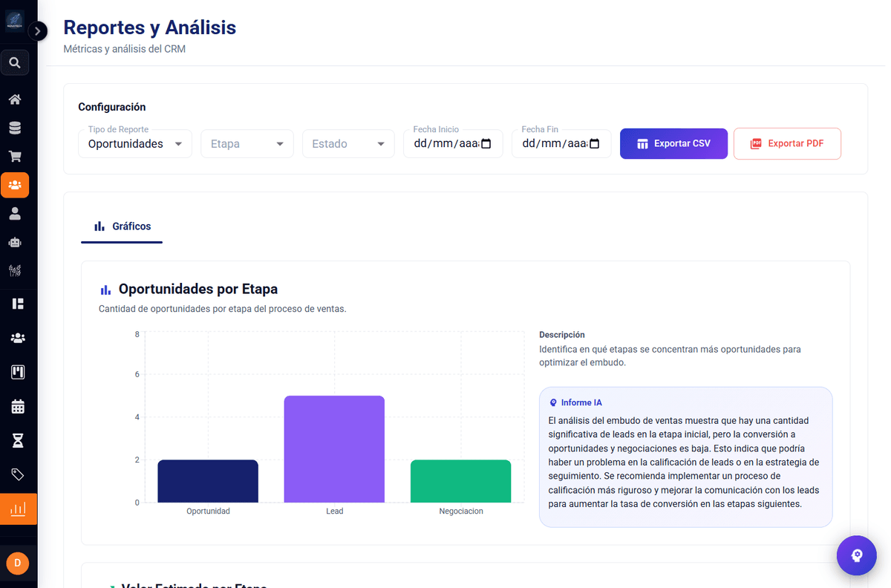Click the Métricas y análisis del CRM subtitle
Viewport: 891px width, 588px height.
(125, 50)
